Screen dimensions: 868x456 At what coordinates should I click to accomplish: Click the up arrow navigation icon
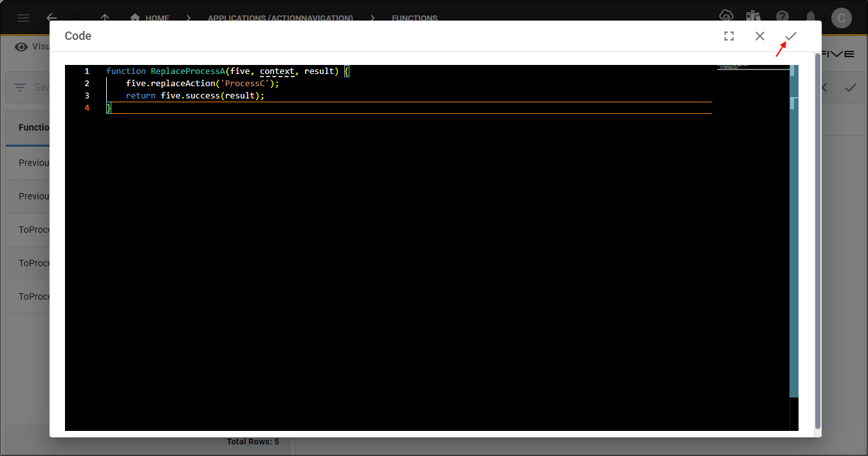(x=105, y=18)
